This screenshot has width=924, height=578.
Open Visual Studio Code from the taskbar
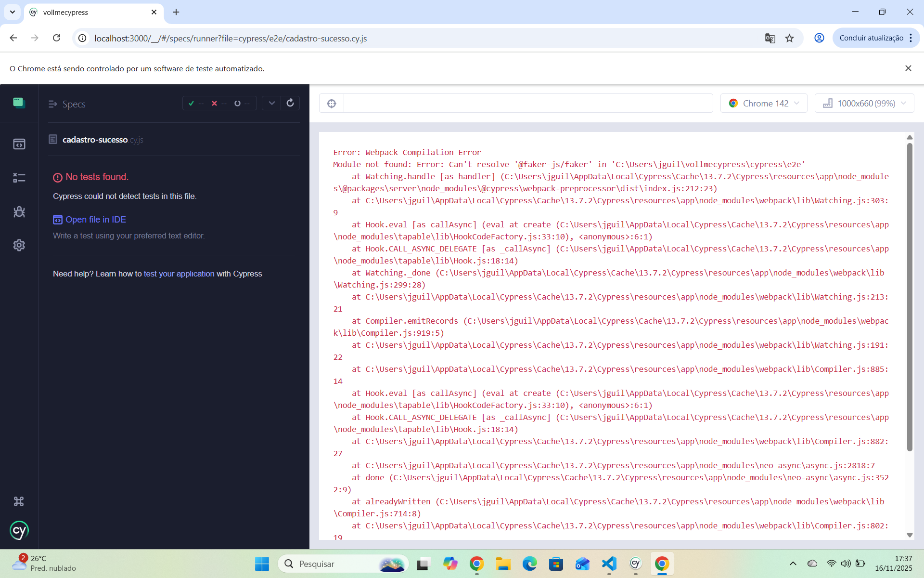(x=609, y=564)
